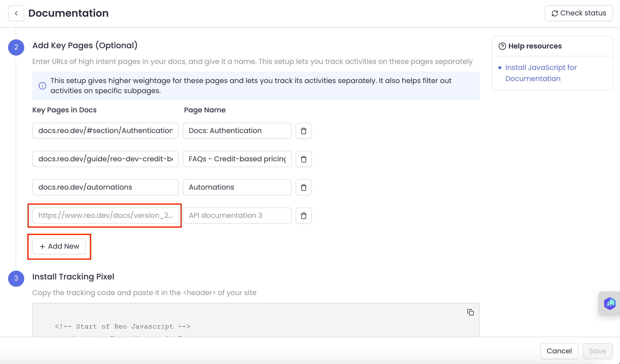The image size is (620, 364).
Task: Open the floating assistant widget icon
Action: (x=609, y=303)
